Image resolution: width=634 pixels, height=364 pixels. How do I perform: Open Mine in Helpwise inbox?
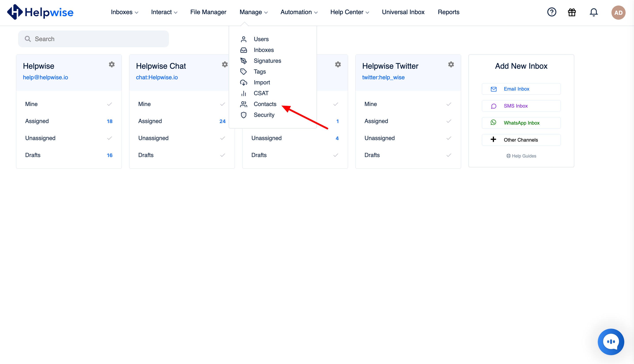tap(69, 104)
